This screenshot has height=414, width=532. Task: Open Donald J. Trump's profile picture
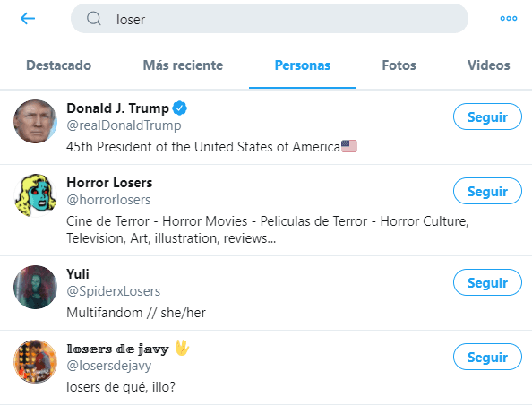tap(35, 122)
